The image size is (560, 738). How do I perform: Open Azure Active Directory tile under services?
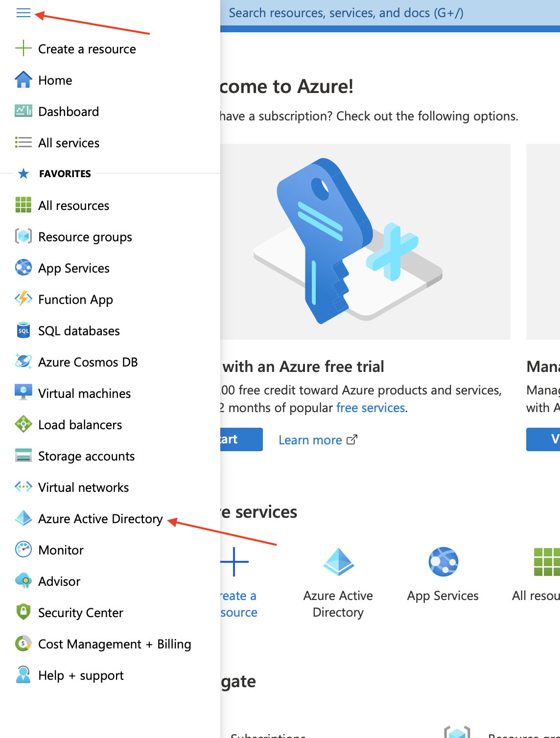point(338,582)
